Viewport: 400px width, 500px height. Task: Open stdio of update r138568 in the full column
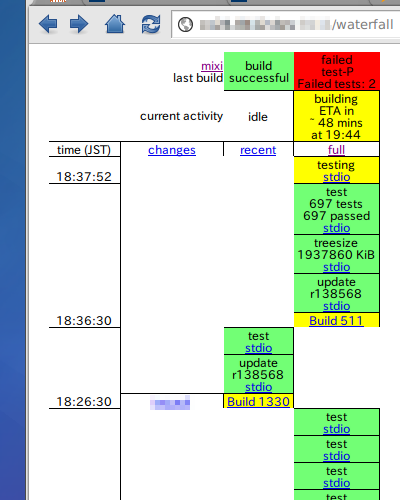[x=337, y=306]
